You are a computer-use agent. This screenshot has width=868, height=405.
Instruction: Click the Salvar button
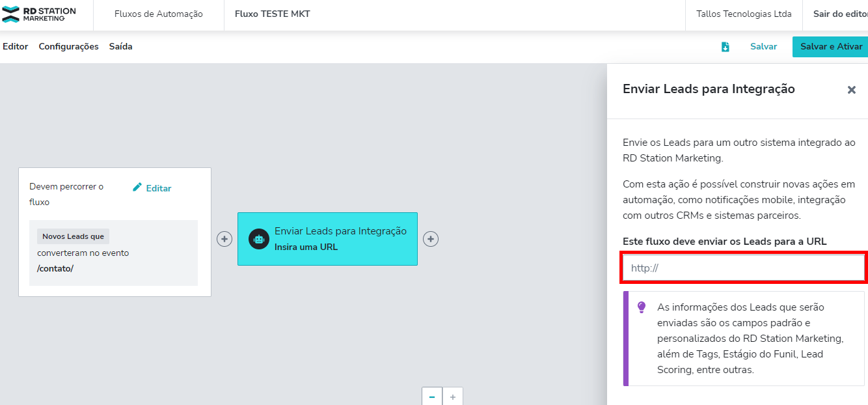pyautogui.click(x=763, y=47)
